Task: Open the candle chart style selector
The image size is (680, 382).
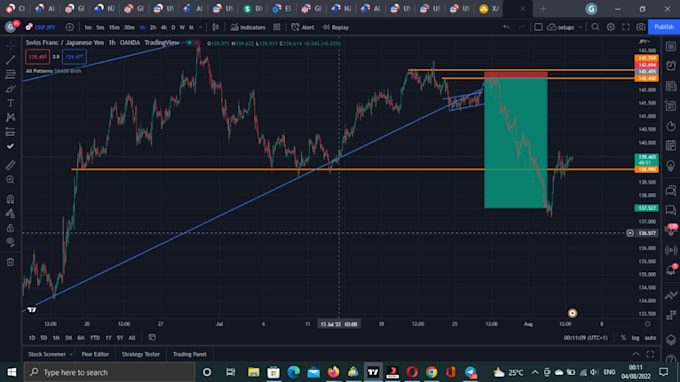Action: 216,27
